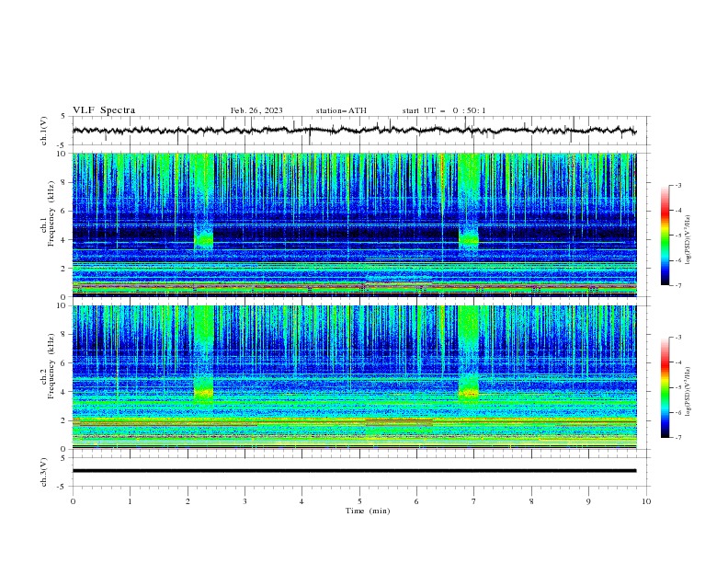Click the time axis tick label "4"
728x563 pixels.
point(301,501)
